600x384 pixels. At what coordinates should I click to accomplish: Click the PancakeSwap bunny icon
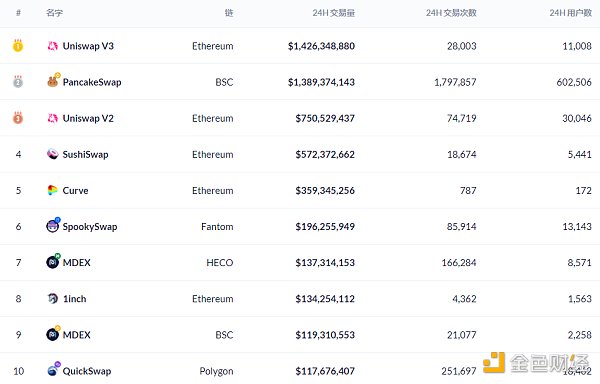click(x=53, y=81)
